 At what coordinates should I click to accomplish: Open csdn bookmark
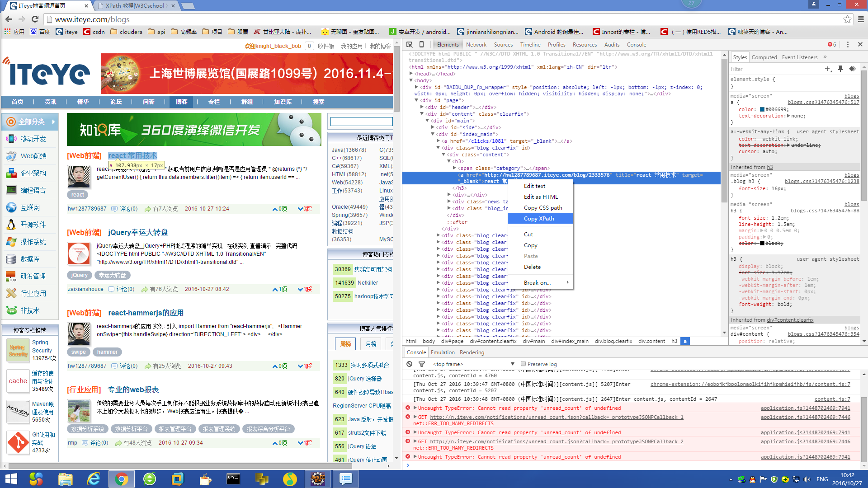(x=94, y=32)
